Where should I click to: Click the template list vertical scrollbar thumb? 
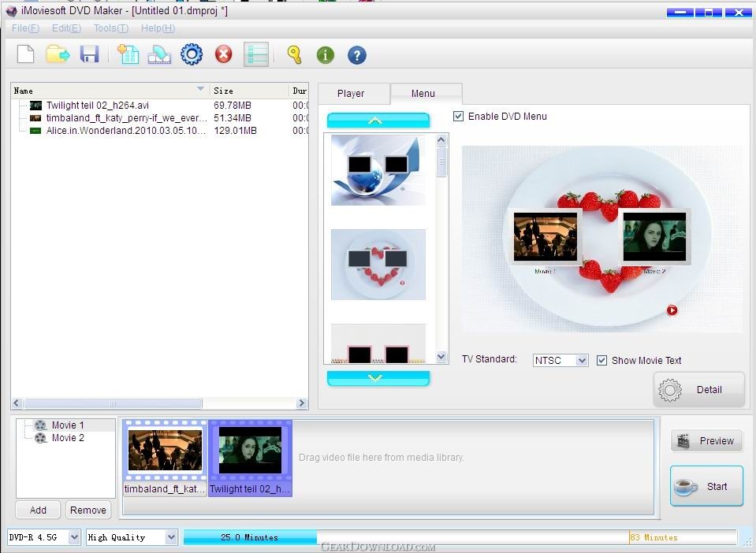441,161
